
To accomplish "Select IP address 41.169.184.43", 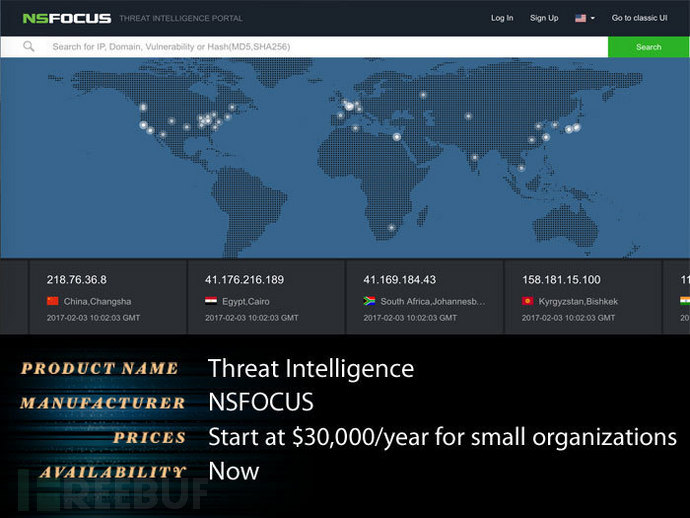I will (x=400, y=280).
